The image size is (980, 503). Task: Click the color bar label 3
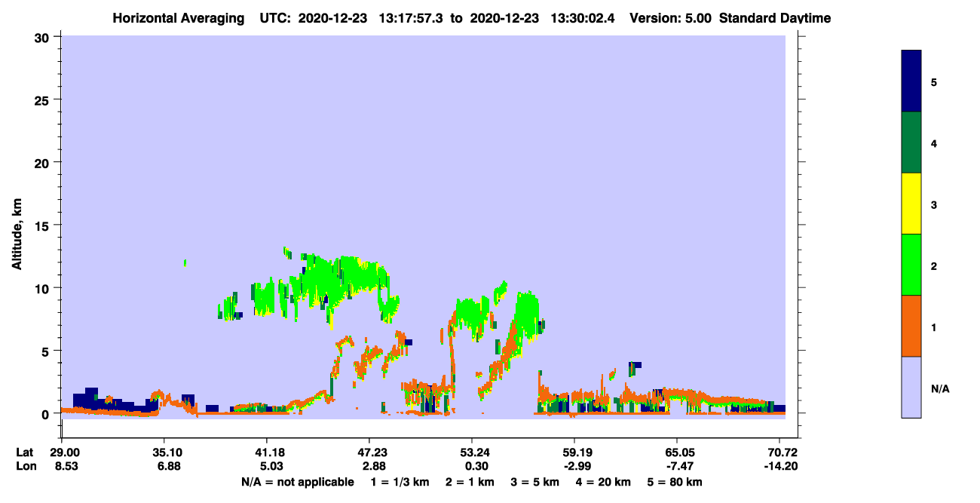tap(934, 204)
